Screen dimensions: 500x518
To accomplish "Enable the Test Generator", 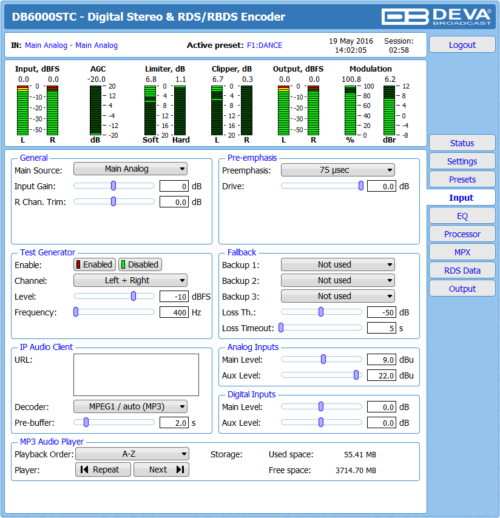I will [94, 264].
